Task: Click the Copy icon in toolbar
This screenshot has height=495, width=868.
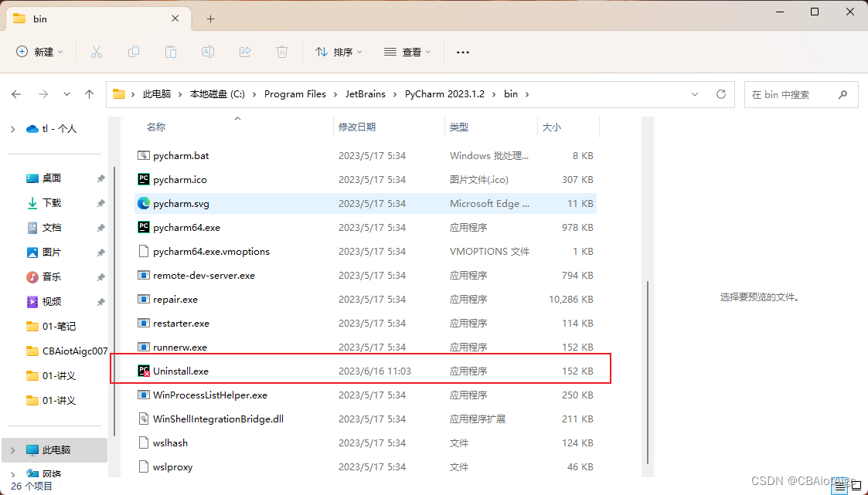Action: [x=134, y=52]
